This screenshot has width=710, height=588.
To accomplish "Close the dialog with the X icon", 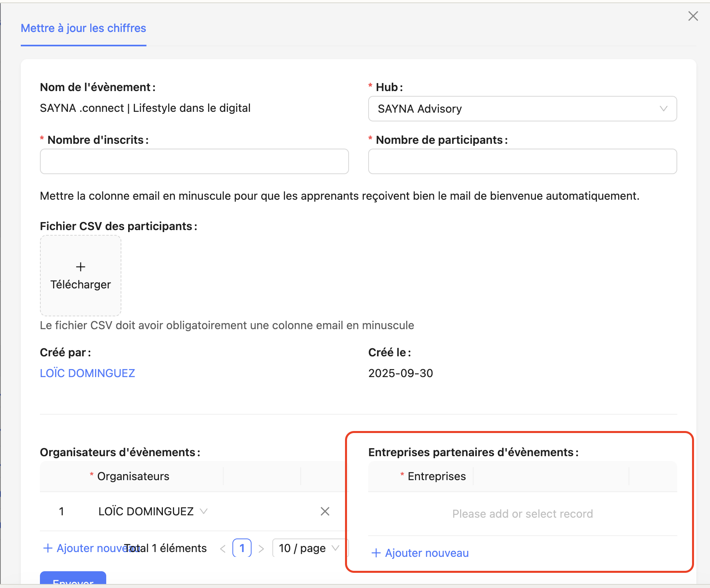I will [x=693, y=16].
